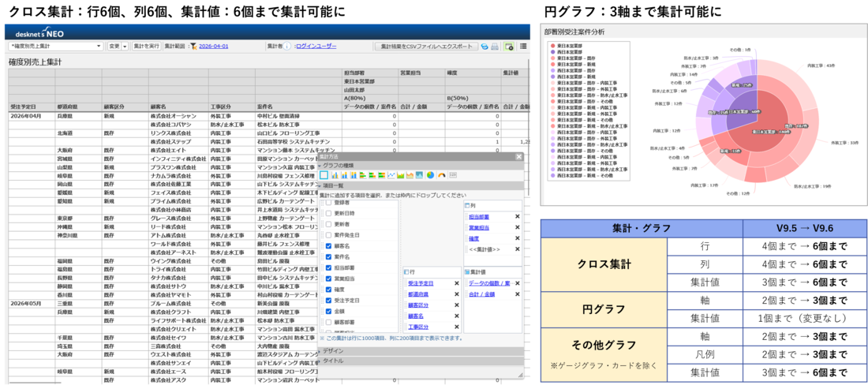Check the 更新日時 item checkbox
This screenshot has height=385, width=868.
click(328, 214)
